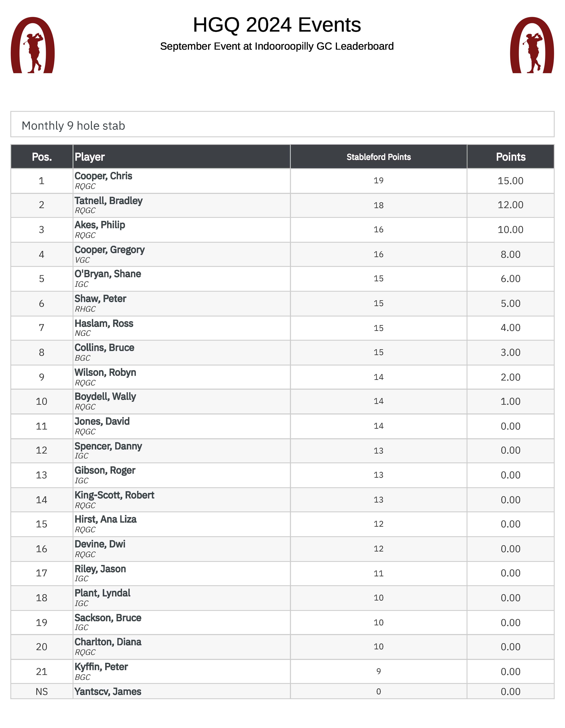Click King-Scott, Robert player name

[x=114, y=495]
